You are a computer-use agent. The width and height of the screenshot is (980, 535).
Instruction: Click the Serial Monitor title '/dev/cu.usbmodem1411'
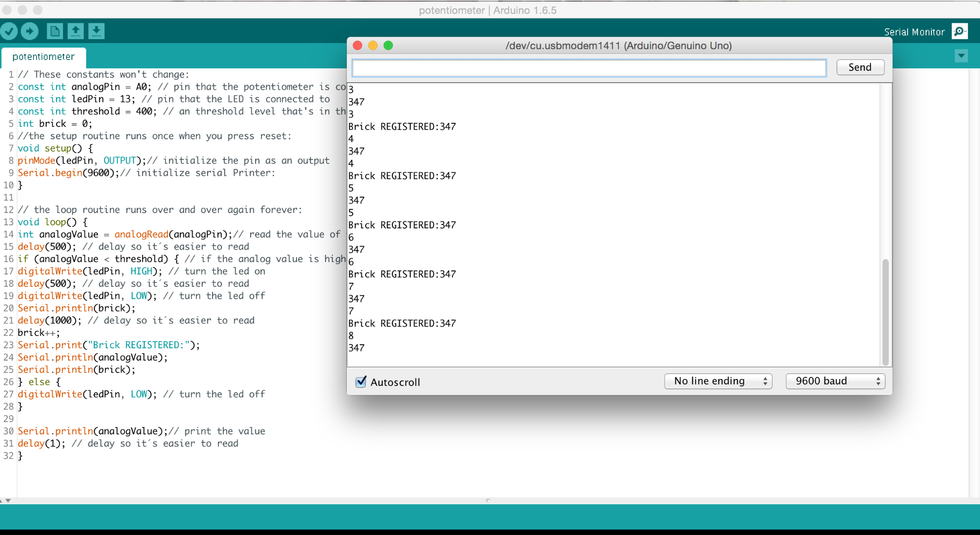pos(563,46)
